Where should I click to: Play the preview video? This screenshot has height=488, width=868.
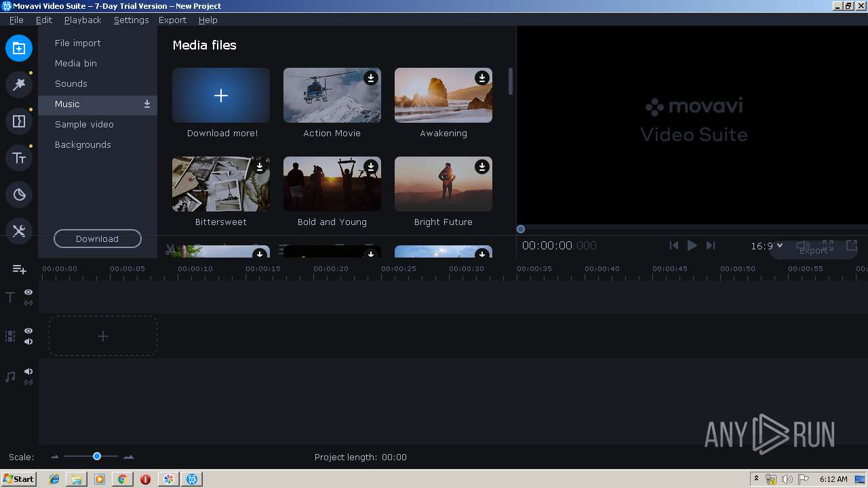692,245
